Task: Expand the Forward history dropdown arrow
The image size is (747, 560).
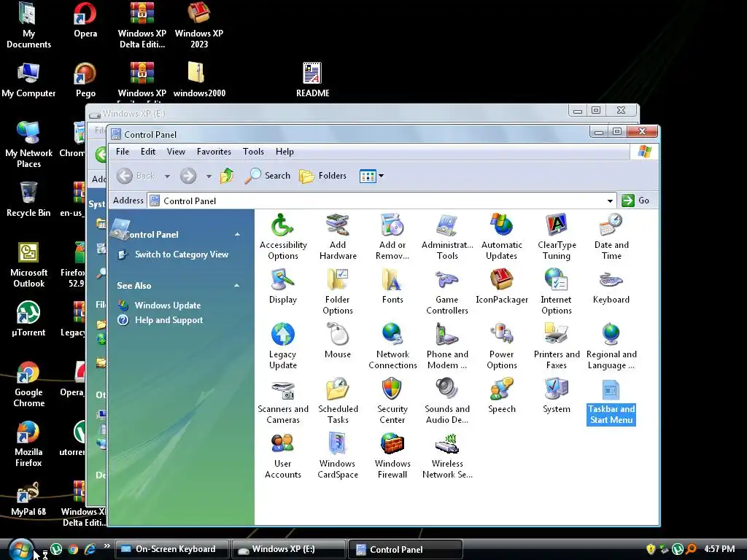Action: point(209,176)
